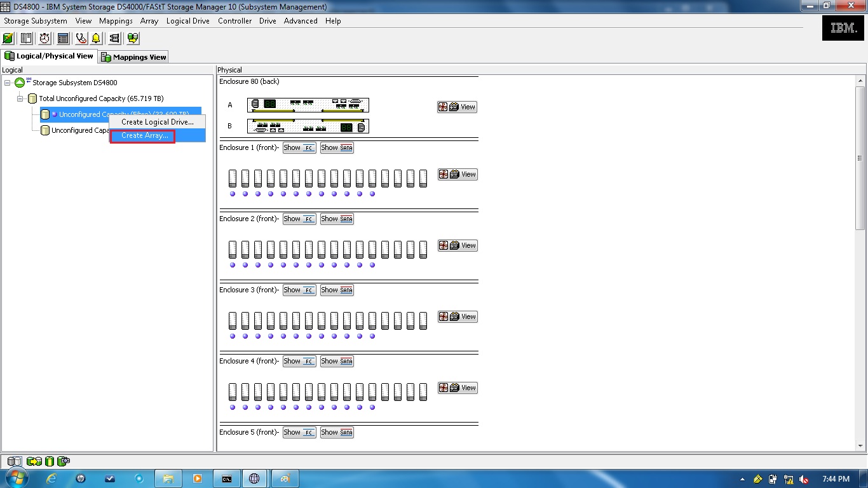Viewport: 868px width, 488px height.
Task: Launch the copy manager toolbar icon
Action: (132, 38)
